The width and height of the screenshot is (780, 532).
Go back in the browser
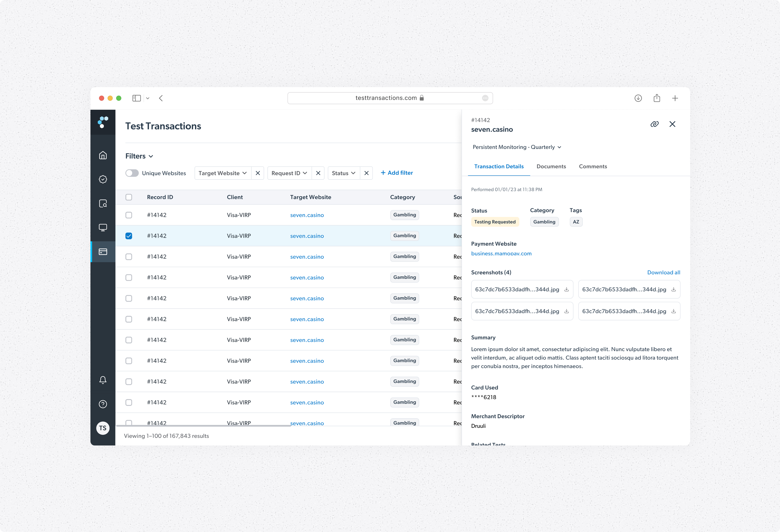[161, 98]
